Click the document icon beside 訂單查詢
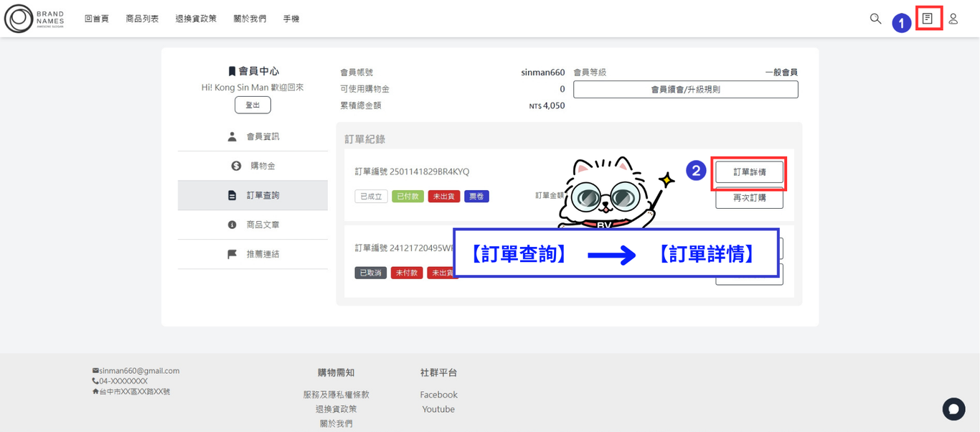This screenshot has width=980, height=432. coord(232,195)
